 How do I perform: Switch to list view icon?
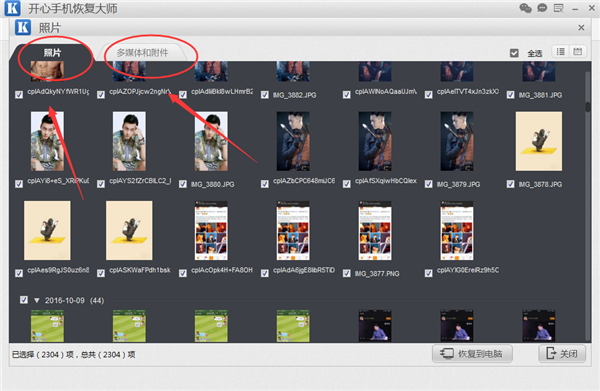[561, 52]
